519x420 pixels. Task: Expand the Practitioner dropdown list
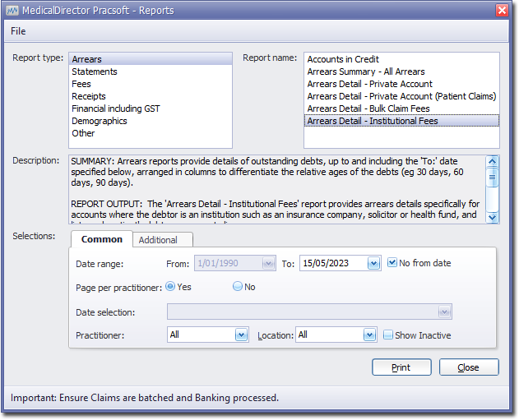[x=241, y=335]
